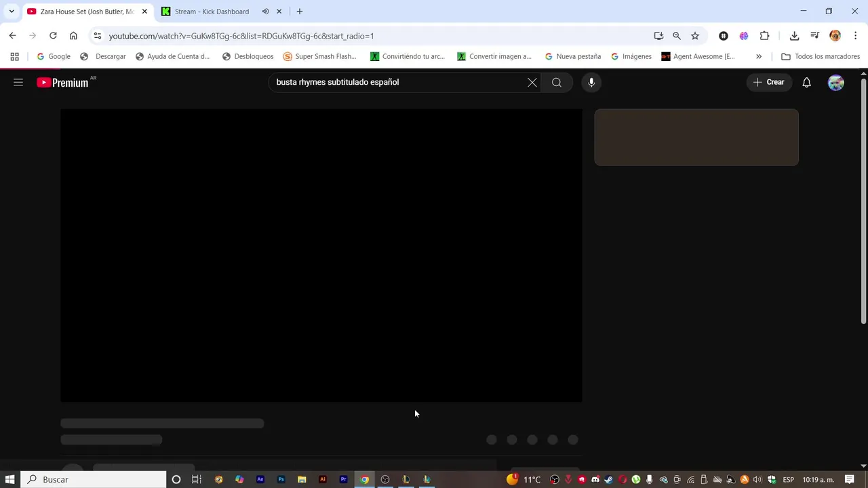The width and height of the screenshot is (868, 488).
Task: Open Windows notification center
Action: tap(849, 479)
